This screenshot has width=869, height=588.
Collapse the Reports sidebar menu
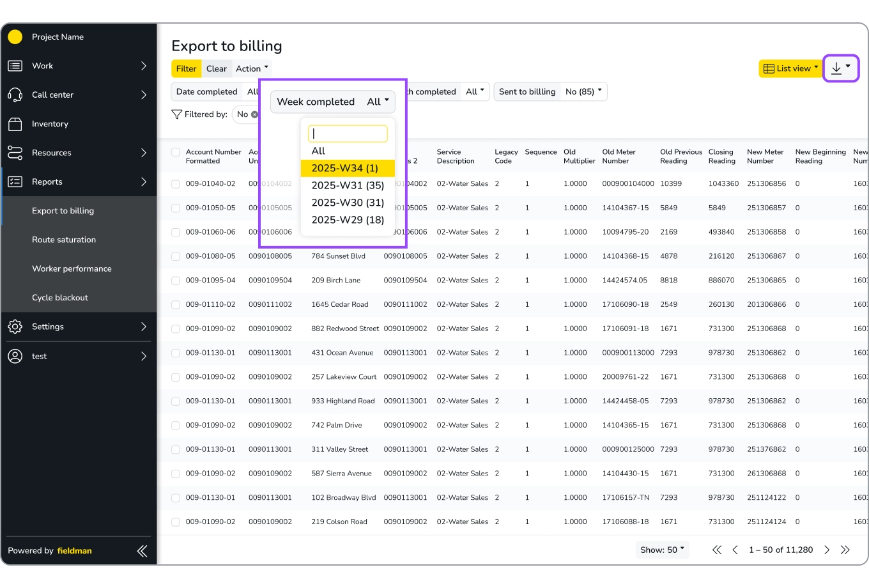click(144, 182)
